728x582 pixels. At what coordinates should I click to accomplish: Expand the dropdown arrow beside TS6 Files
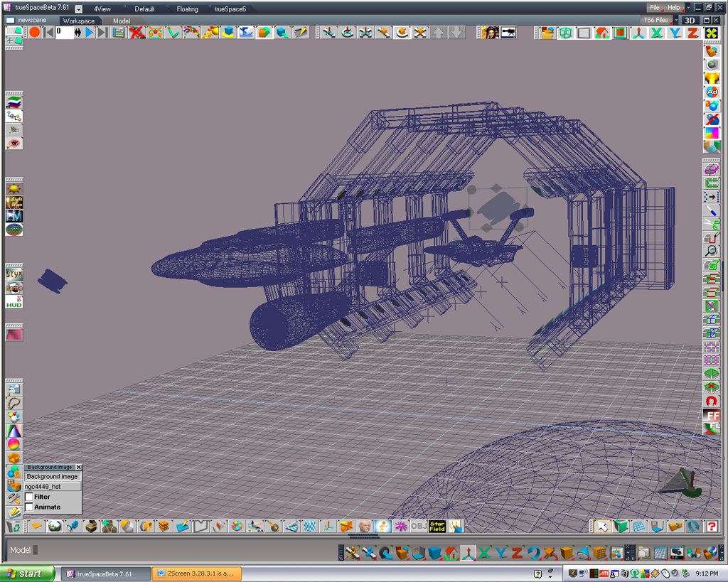pos(676,20)
